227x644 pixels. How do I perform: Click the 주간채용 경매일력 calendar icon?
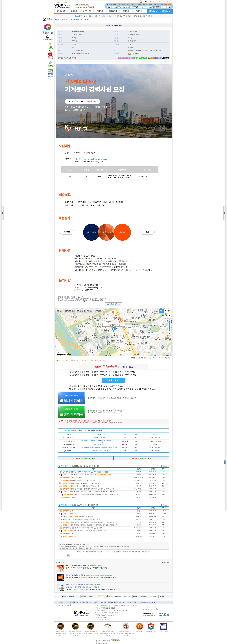[x=50, y=73]
